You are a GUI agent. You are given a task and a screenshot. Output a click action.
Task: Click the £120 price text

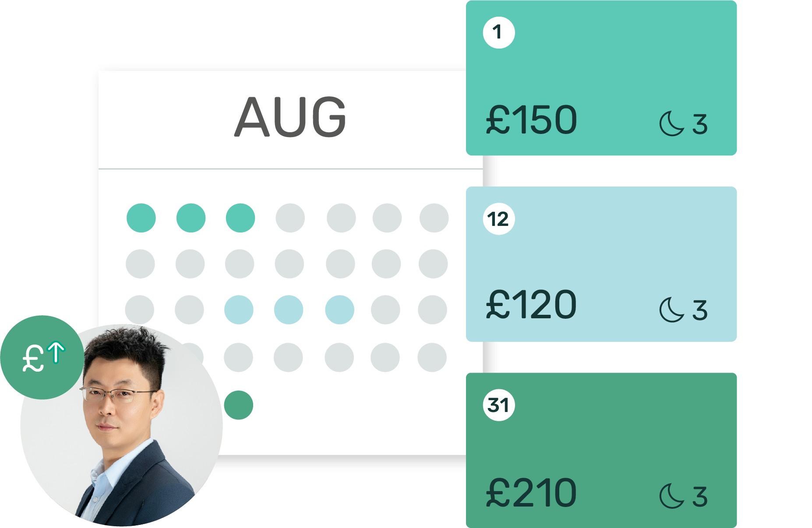531,304
